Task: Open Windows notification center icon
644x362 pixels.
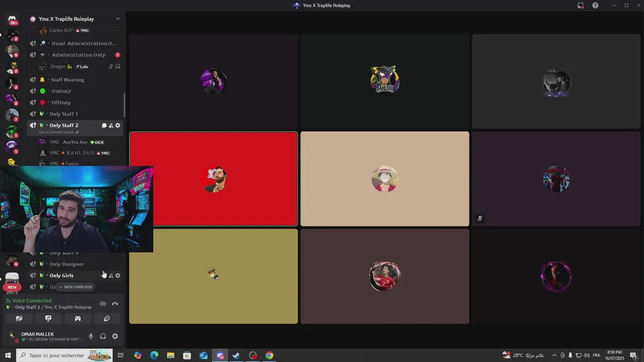Action: point(633,355)
